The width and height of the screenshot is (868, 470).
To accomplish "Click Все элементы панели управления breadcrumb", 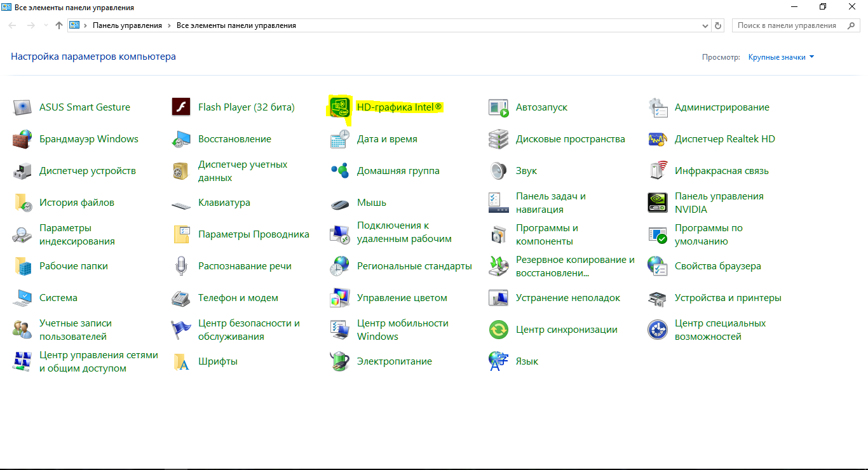I will coord(236,25).
